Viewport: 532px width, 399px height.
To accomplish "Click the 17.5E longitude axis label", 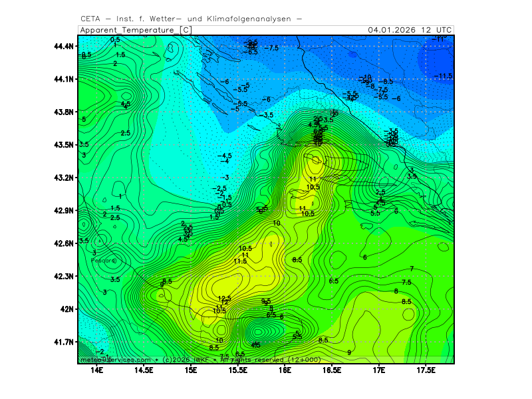I will (x=426, y=370).
